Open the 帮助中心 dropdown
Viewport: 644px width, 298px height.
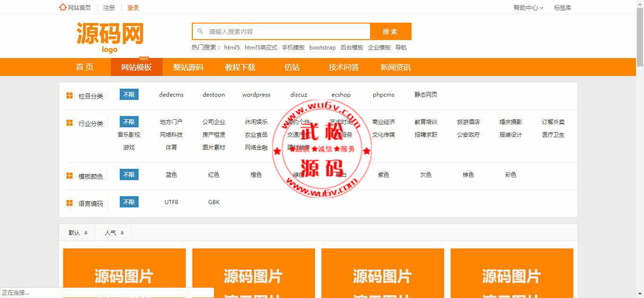click(528, 8)
